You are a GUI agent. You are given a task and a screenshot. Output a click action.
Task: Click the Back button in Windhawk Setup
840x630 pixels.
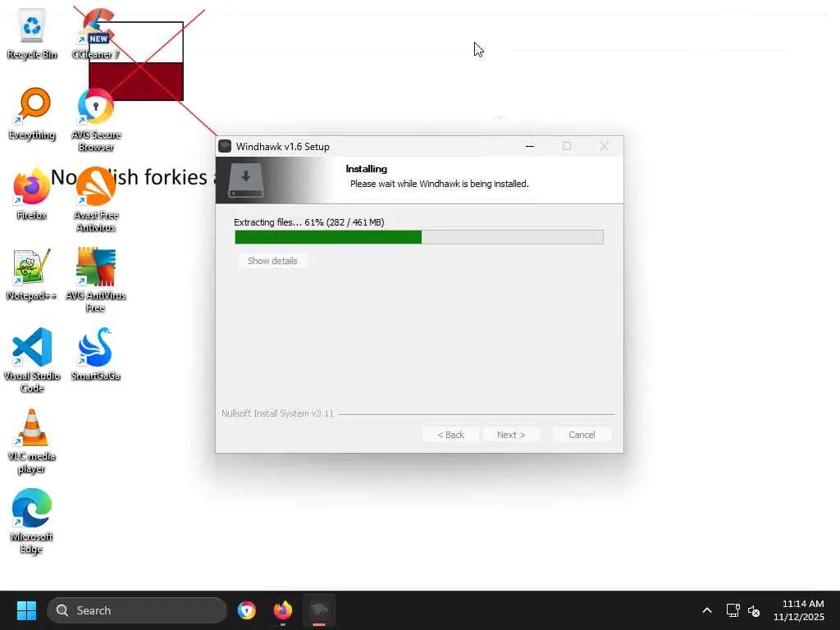coord(450,435)
